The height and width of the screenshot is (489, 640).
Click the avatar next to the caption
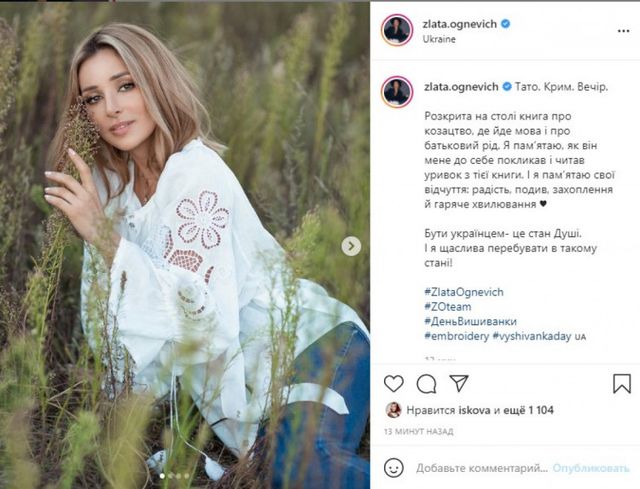point(397,91)
